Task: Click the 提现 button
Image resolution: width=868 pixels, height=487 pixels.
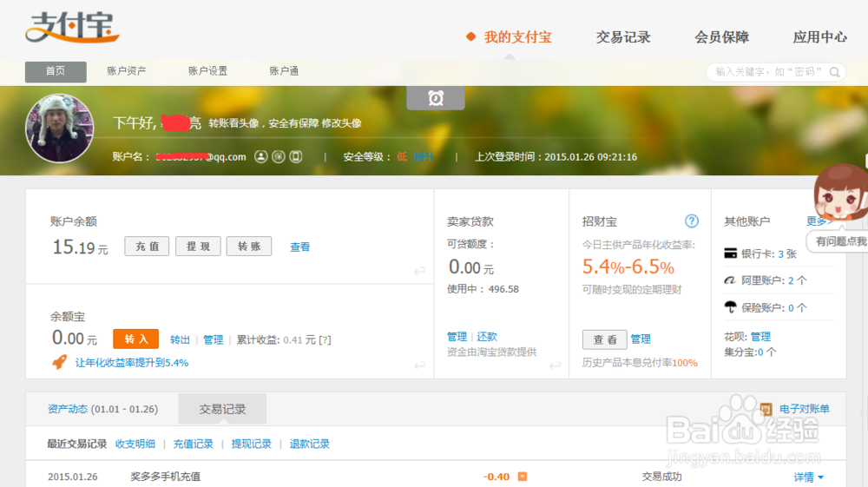Action: point(198,247)
